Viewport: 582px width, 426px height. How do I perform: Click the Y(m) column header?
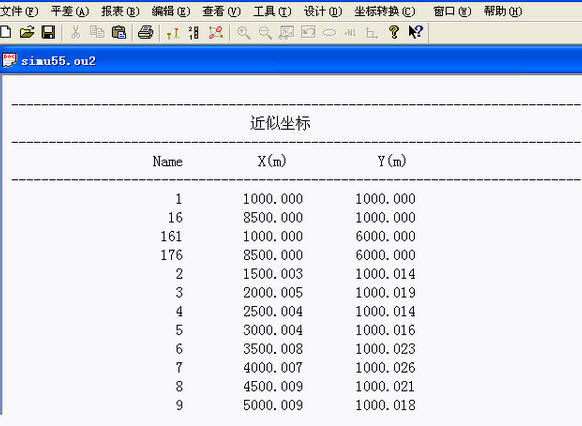tap(392, 161)
